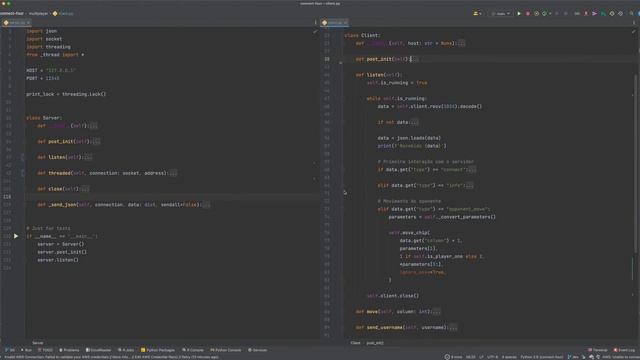Image resolution: width=640 pixels, height=360 pixels.
Task: Open the Python Packages tool window
Action: coord(158,350)
